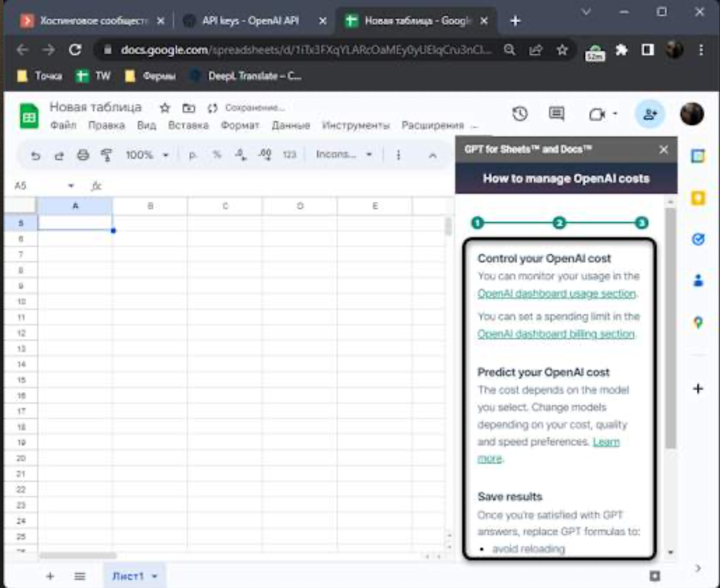Expand the Лист1 sheet tab menu
This screenshot has width=720, height=588.
154,576
